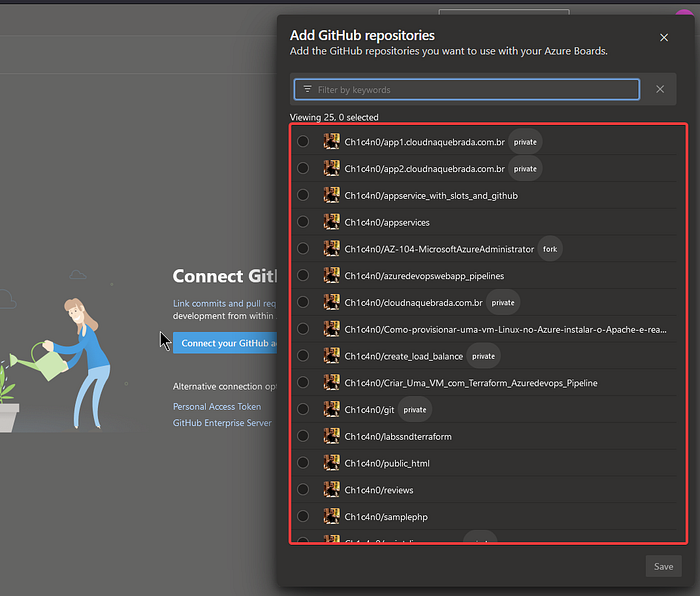The height and width of the screenshot is (596, 700).
Task: Select the Ch1c4n0/git repository radio
Action: pyautogui.click(x=303, y=409)
